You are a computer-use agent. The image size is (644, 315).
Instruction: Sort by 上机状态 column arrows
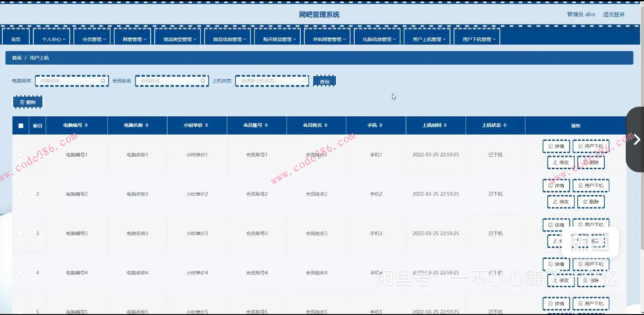(505, 125)
